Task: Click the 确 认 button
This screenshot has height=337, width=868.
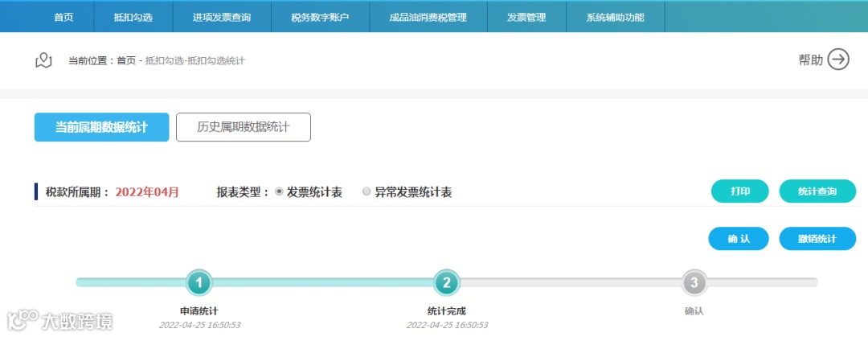Action: tap(739, 239)
